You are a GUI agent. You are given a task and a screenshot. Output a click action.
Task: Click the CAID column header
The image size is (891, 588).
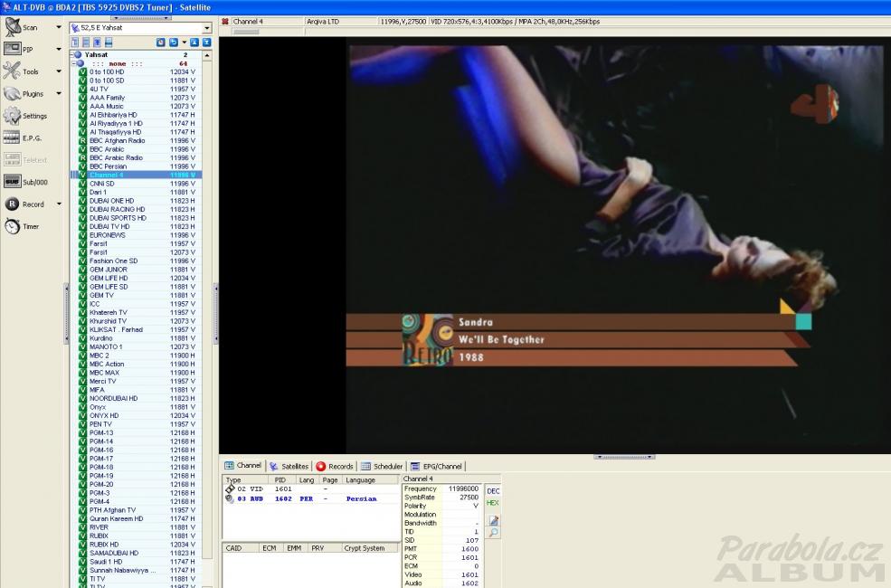click(241, 548)
